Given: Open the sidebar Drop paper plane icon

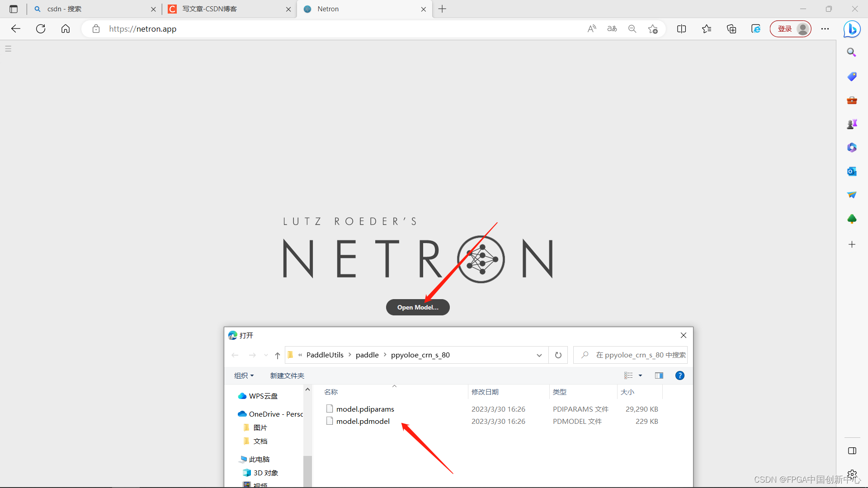Looking at the screenshot, I should [x=852, y=195].
